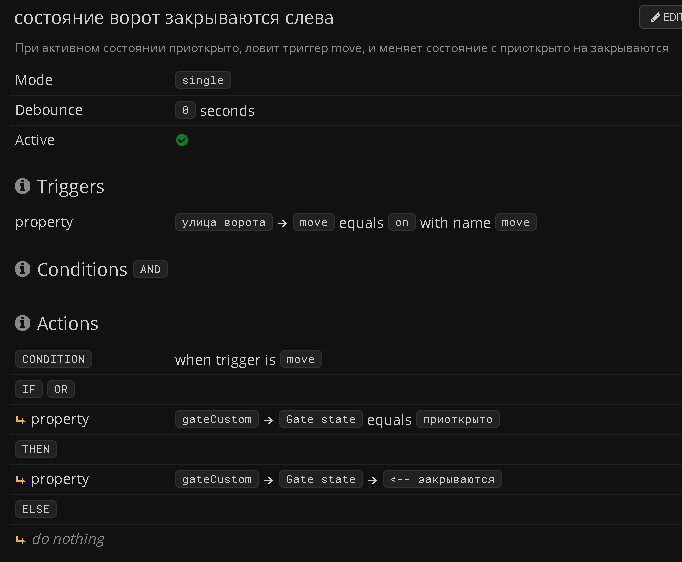Image resolution: width=682 pixels, height=562 pixels.
Task: Click the 'on' value badge in the trigger
Action: click(x=402, y=222)
